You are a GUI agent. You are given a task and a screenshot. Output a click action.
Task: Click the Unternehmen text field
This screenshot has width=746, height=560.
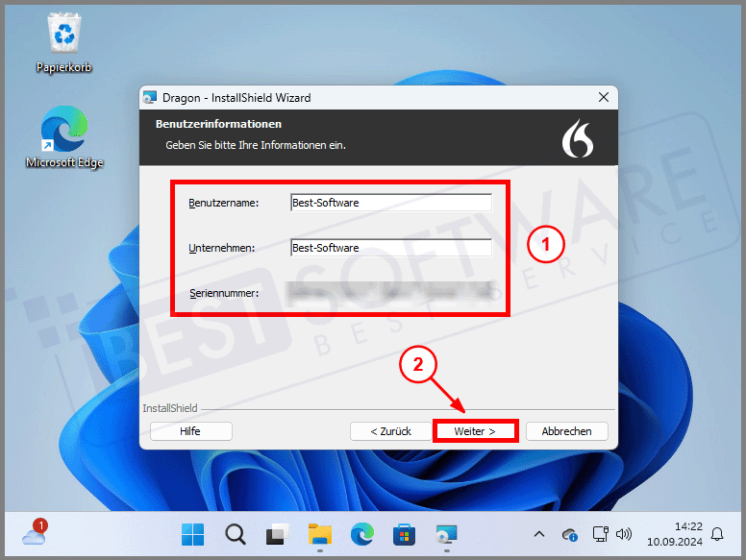(390, 248)
